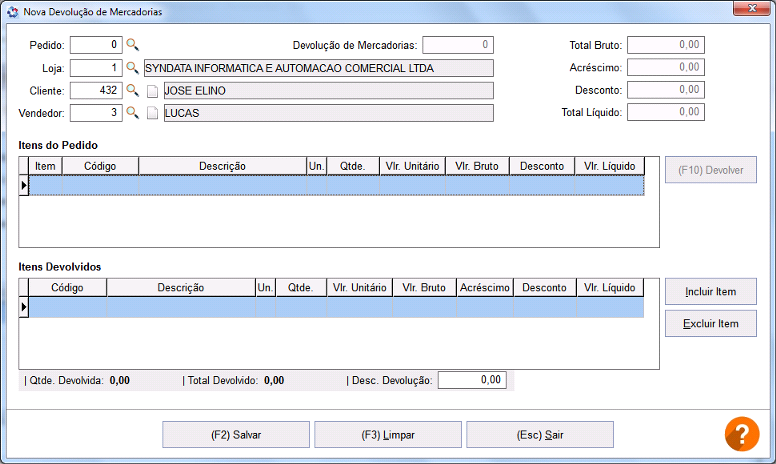Open Cliente record document icon
The width and height of the screenshot is (776, 464).
coord(152,91)
